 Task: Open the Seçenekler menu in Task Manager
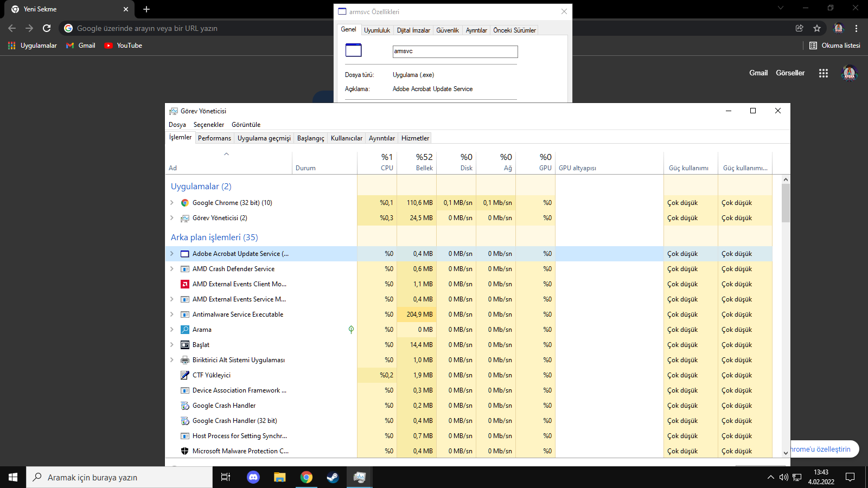208,125
